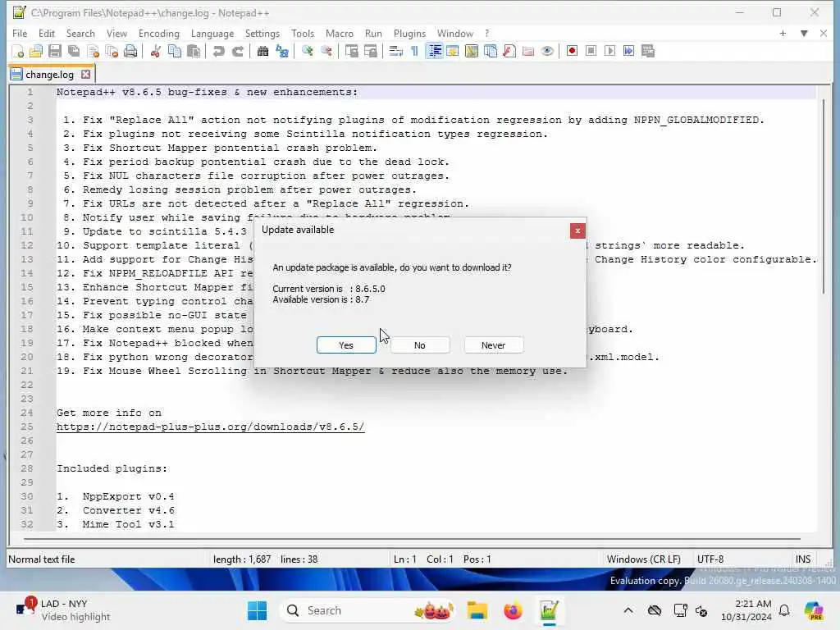This screenshot has height=630, width=840.
Task: Click the Zoom Out toolbar icon
Action: click(326, 52)
